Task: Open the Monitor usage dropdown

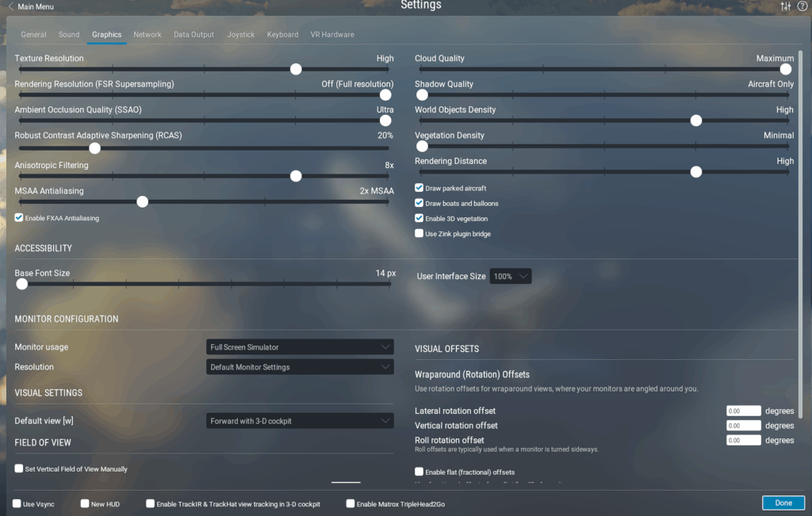Action: point(300,346)
